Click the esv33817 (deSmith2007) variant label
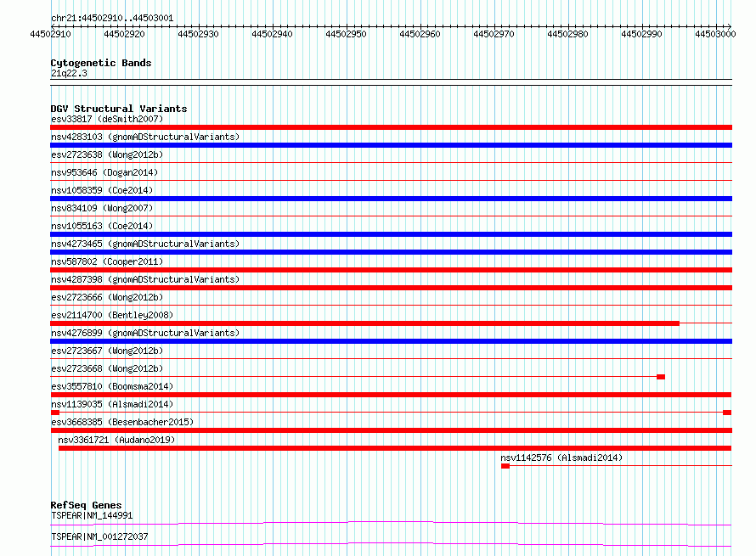This screenshot has width=756, height=556. point(107,119)
